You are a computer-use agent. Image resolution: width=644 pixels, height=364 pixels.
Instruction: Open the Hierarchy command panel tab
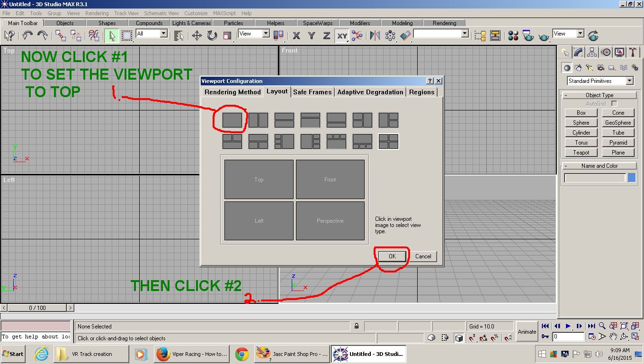(592, 52)
